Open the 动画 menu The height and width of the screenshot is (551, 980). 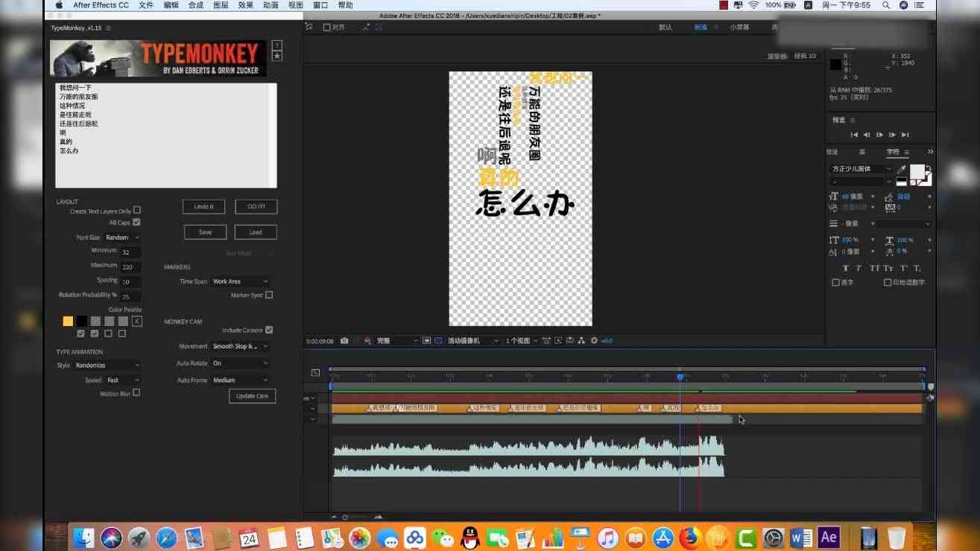(x=271, y=5)
